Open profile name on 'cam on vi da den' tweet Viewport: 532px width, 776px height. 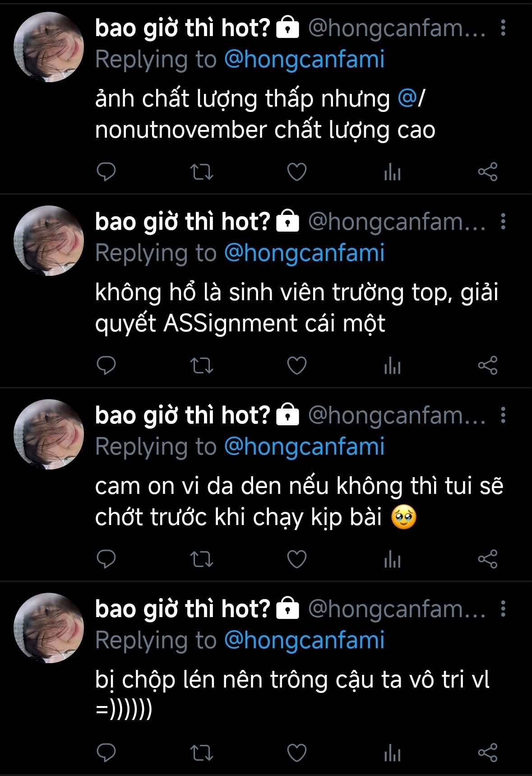pos(182,415)
